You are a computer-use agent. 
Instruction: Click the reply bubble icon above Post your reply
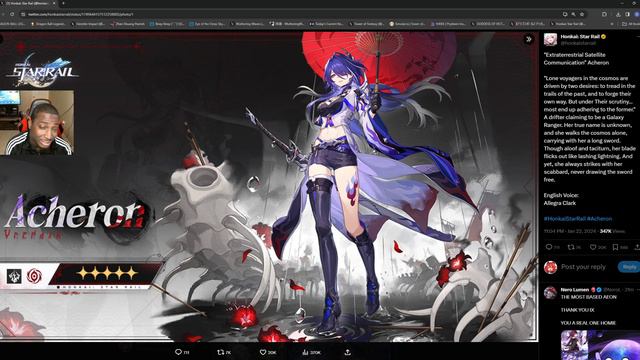(x=549, y=247)
